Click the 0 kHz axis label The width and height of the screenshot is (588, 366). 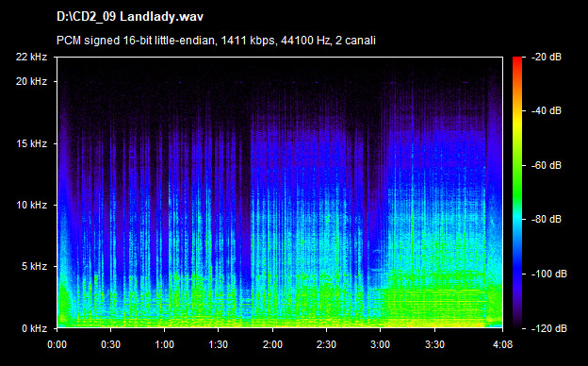click(34, 328)
